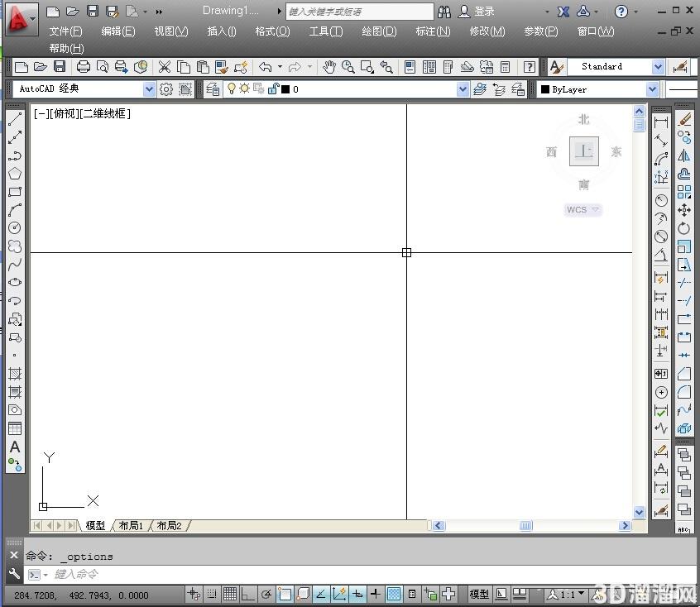Toggle Dynamic Input in status bar
This screenshot has width=700, height=607.
357,594
